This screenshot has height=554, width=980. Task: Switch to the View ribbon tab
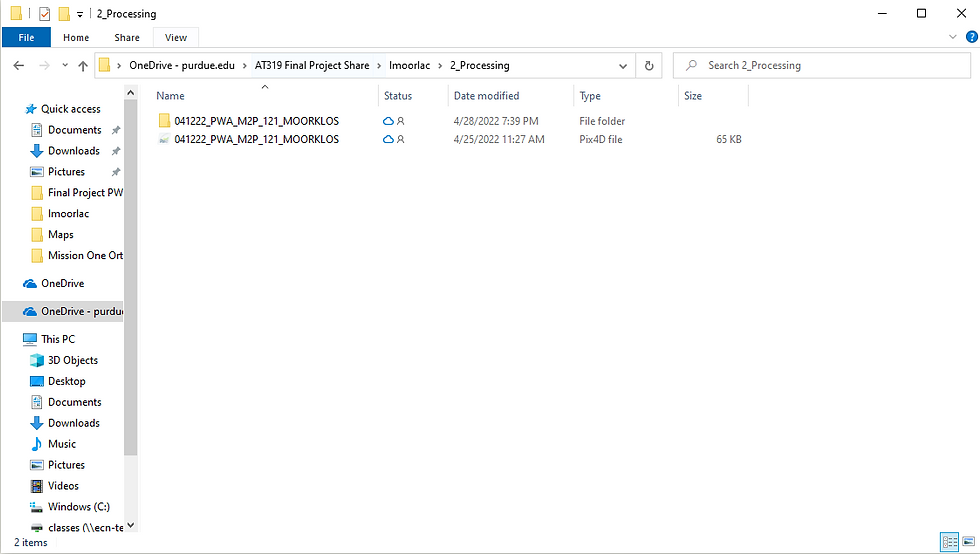tap(176, 38)
